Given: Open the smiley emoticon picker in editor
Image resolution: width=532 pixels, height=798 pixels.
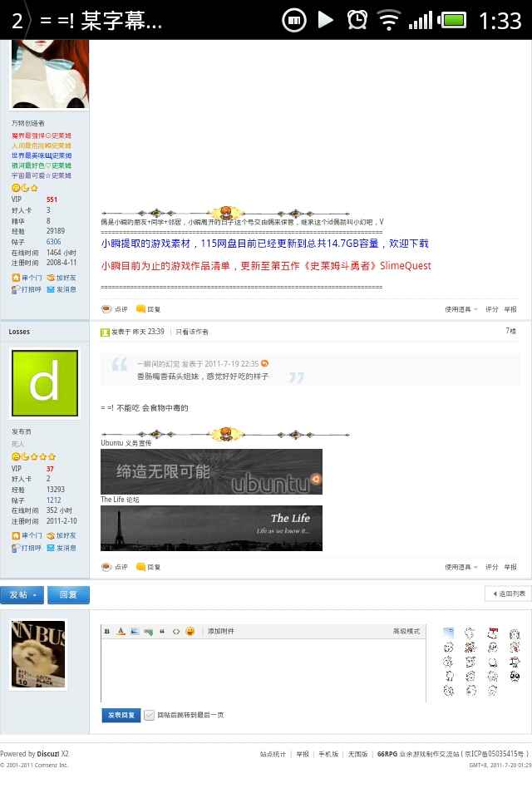Looking at the screenshot, I should (190, 632).
